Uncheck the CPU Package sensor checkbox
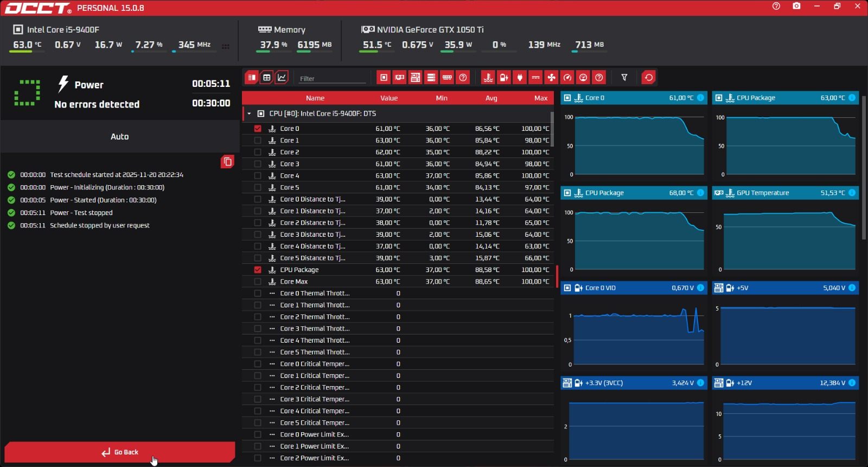This screenshot has height=467, width=868. point(258,270)
